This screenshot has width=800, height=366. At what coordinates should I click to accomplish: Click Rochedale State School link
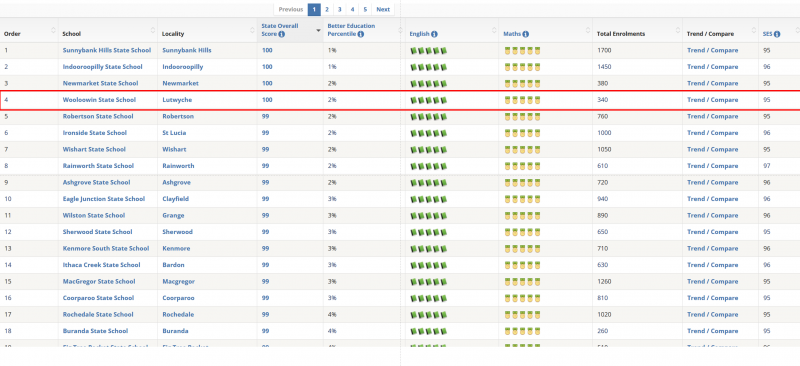point(98,314)
